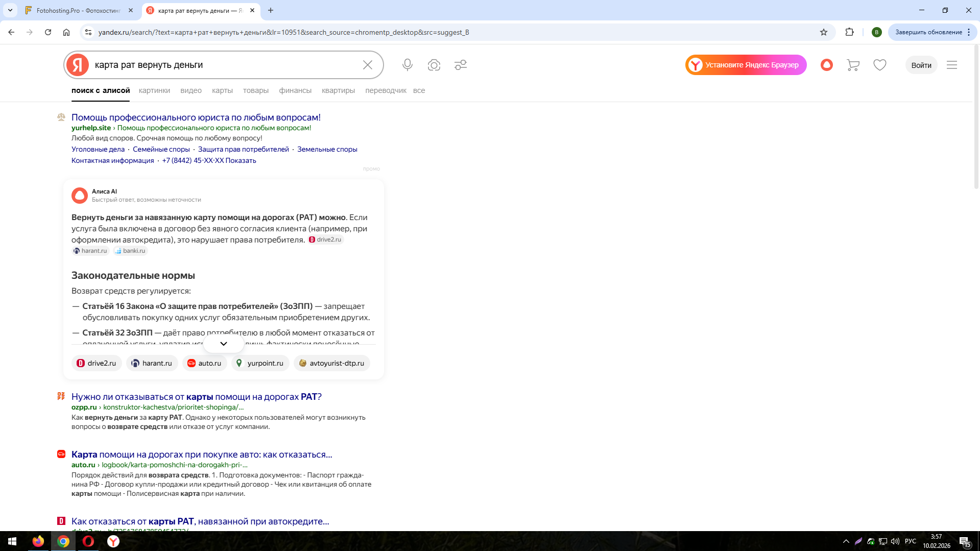Open Chrome tab search dropdown
Viewport: 980px width, 551px height.
click(10, 10)
